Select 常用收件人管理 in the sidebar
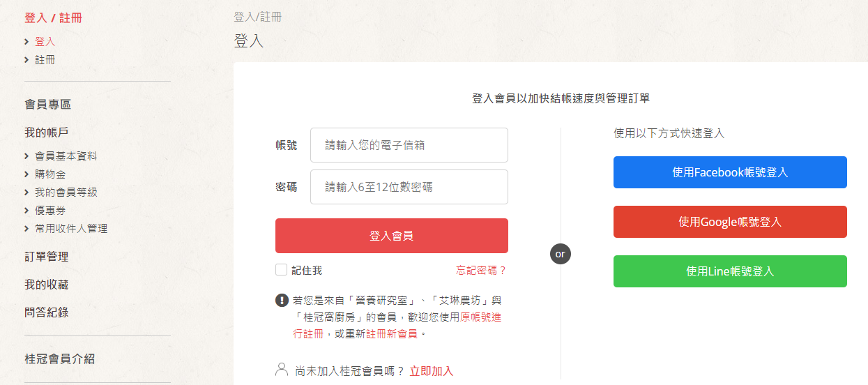The width and height of the screenshot is (868, 385). tap(71, 228)
